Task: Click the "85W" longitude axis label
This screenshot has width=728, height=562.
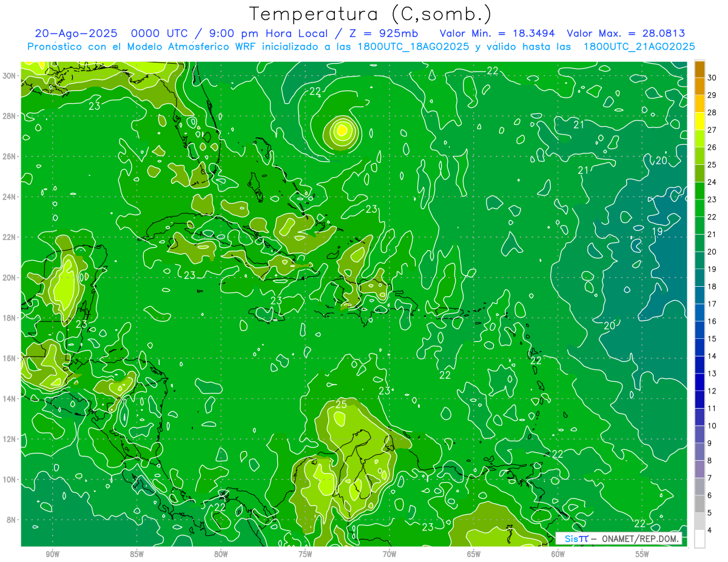Action: tap(136, 554)
